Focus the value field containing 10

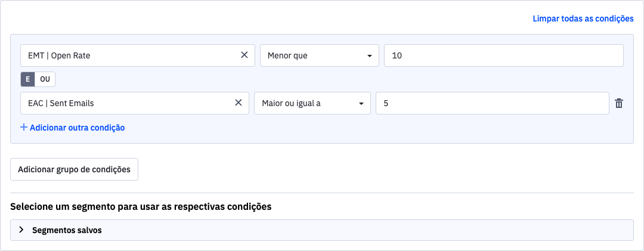[x=504, y=55]
